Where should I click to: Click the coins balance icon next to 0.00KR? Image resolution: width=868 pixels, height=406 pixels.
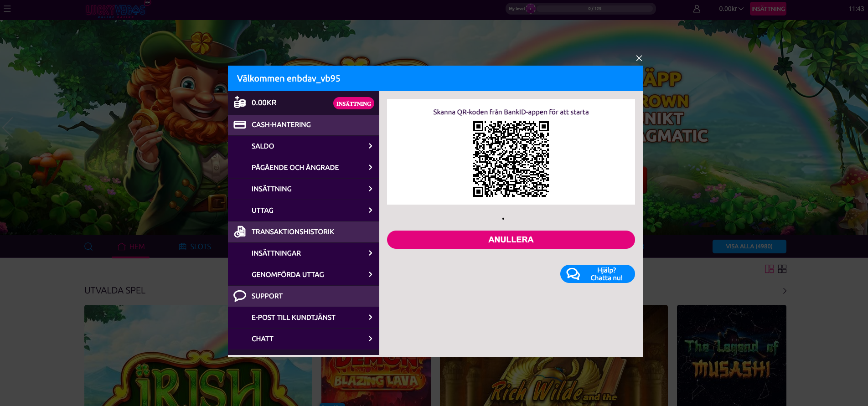240,102
